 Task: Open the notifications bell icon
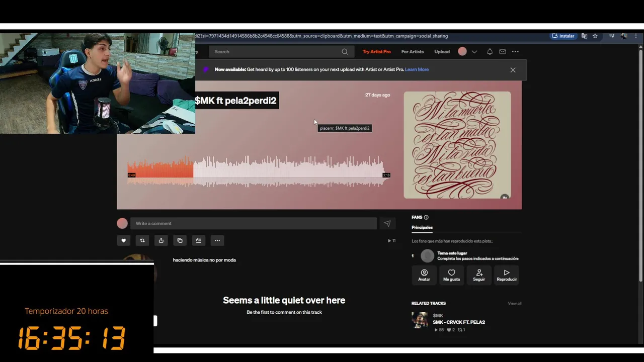pos(490,51)
